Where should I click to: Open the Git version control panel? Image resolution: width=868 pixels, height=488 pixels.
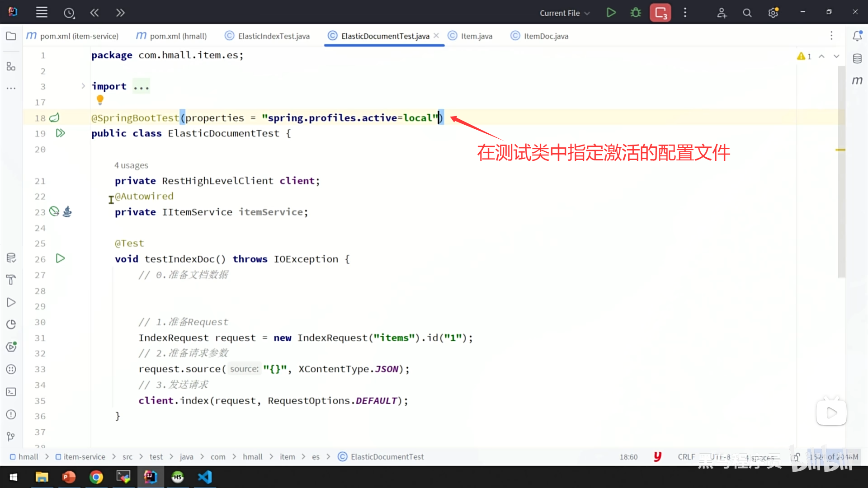[x=11, y=436]
